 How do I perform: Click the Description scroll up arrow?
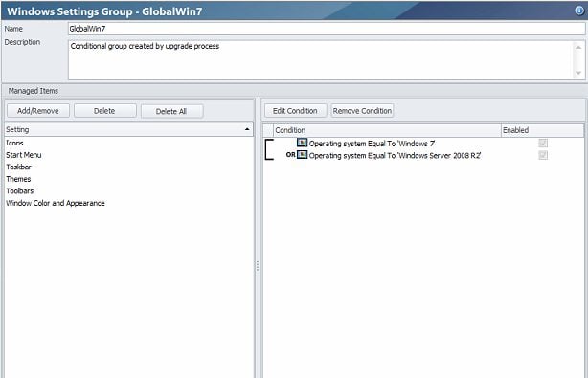click(x=578, y=48)
